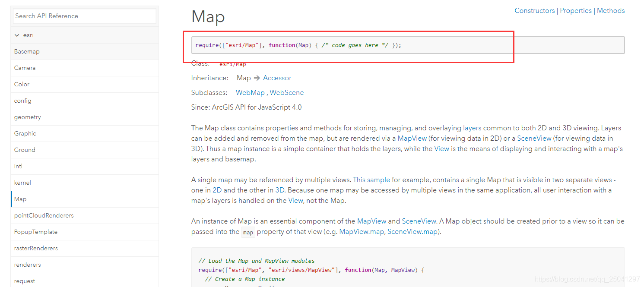Open SceneView link in 'essential component' sentence

point(419,221)
